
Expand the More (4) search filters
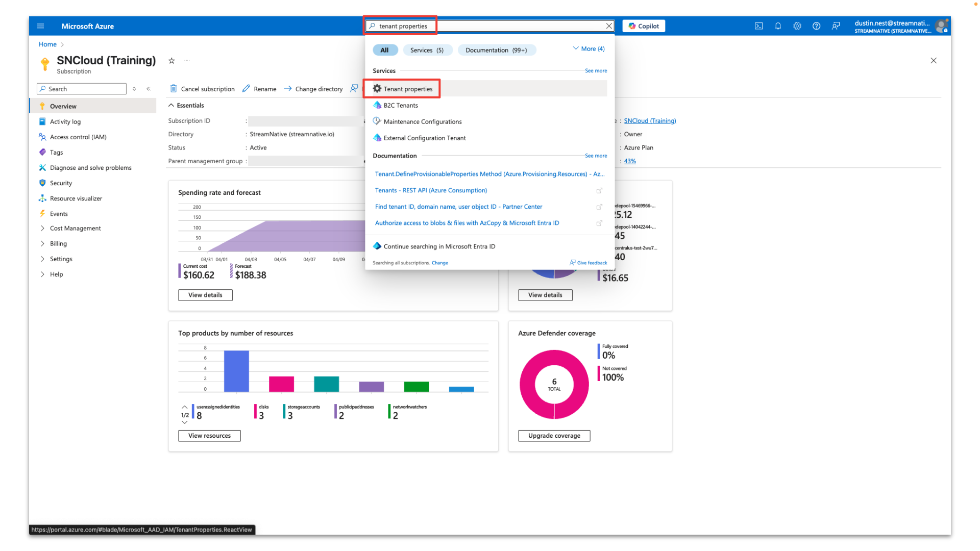point(589,48)
